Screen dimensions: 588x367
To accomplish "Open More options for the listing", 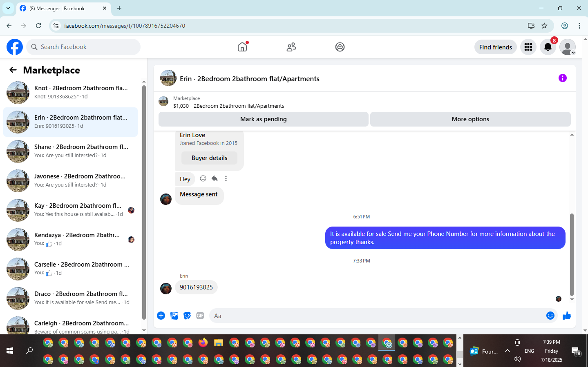I will 470,119.
